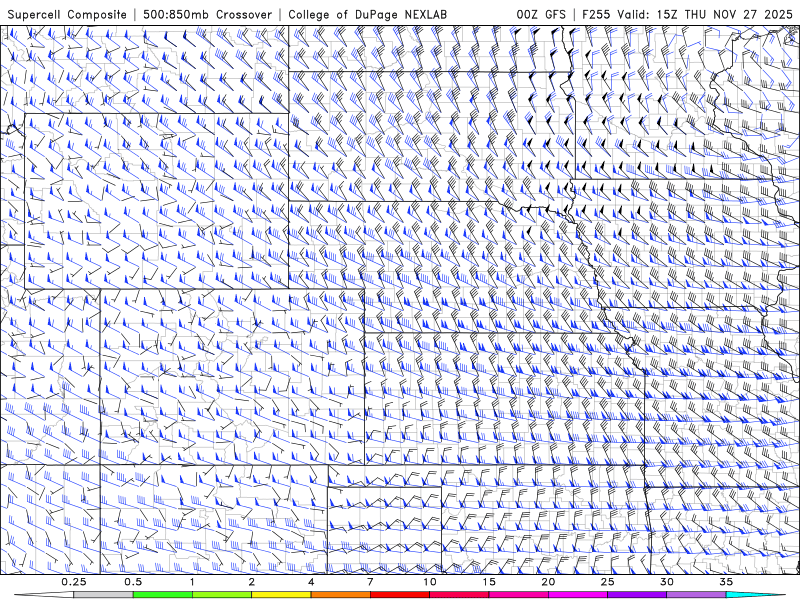Viewport: 800px width, 600px height.
Task: Click the gray color bar segment
Action: pyautogui.click(x=103, y=595)
